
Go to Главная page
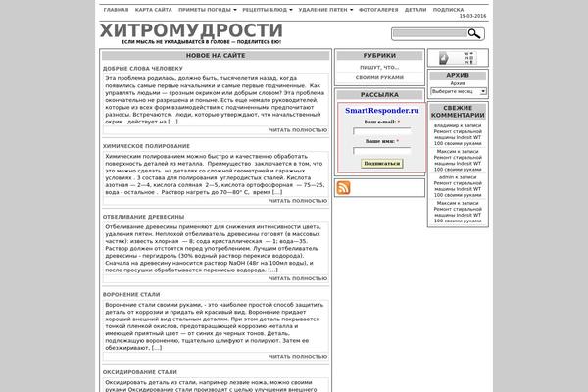116,10
